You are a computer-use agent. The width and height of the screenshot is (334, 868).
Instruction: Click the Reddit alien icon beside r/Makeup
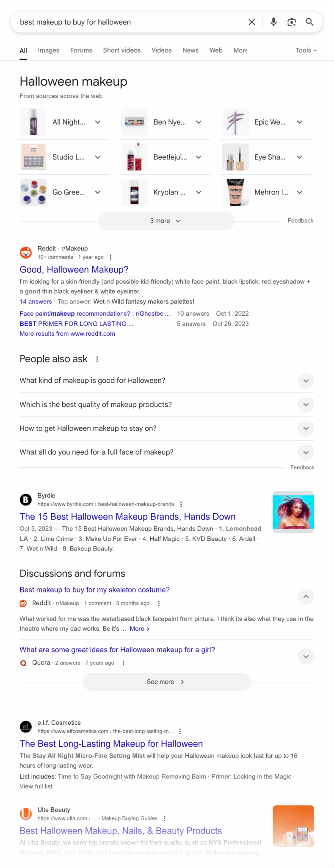click(26, 253)
